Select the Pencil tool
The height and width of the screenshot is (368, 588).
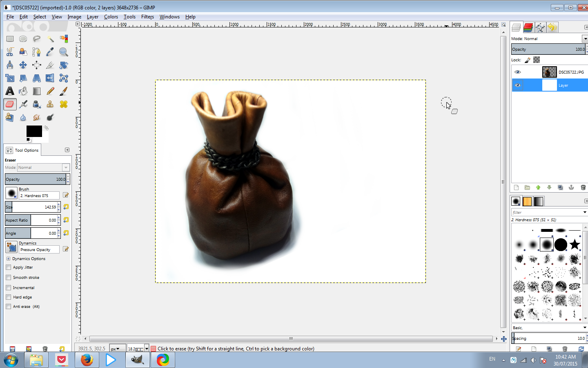(50, 91)
